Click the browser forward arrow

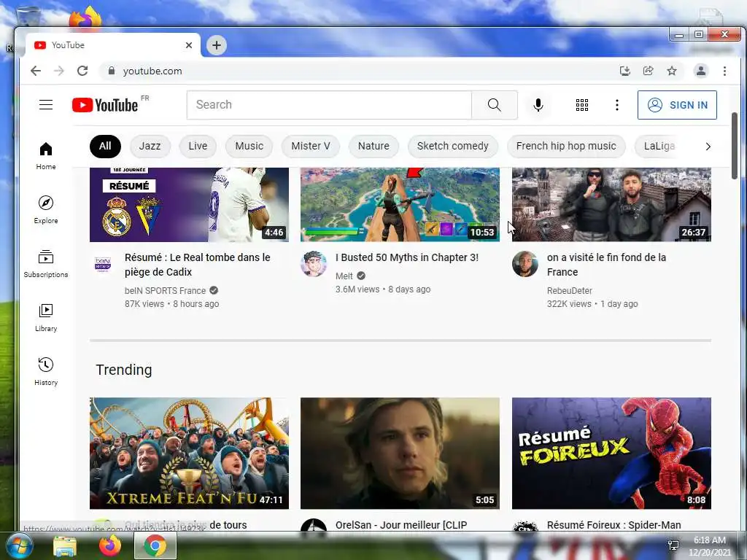[x=58, y=71]
